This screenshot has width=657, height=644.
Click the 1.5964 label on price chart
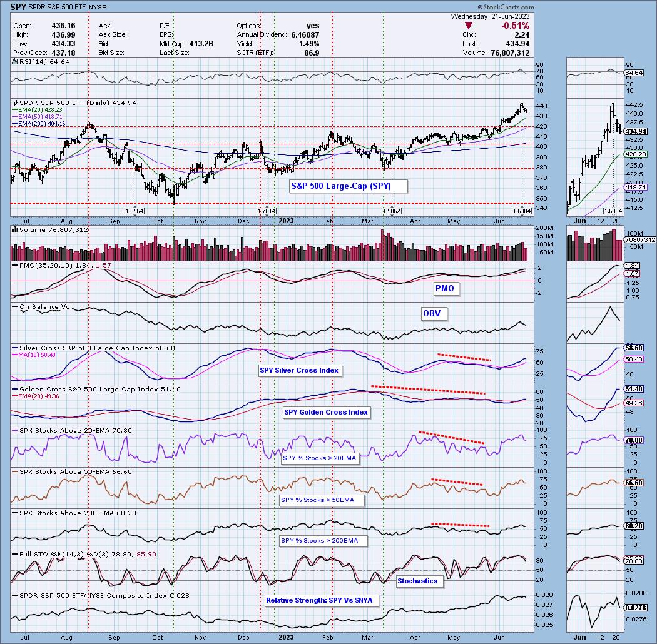click(135, 211)
